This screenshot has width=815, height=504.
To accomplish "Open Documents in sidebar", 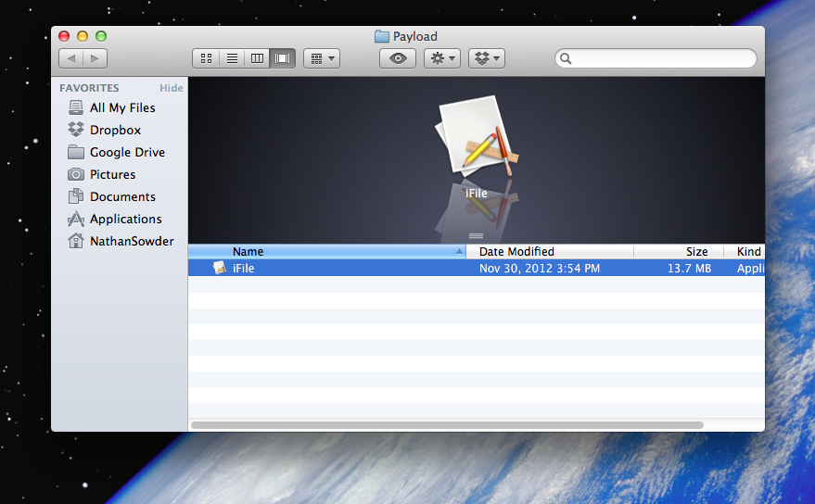I will click(x=122, y=197).
